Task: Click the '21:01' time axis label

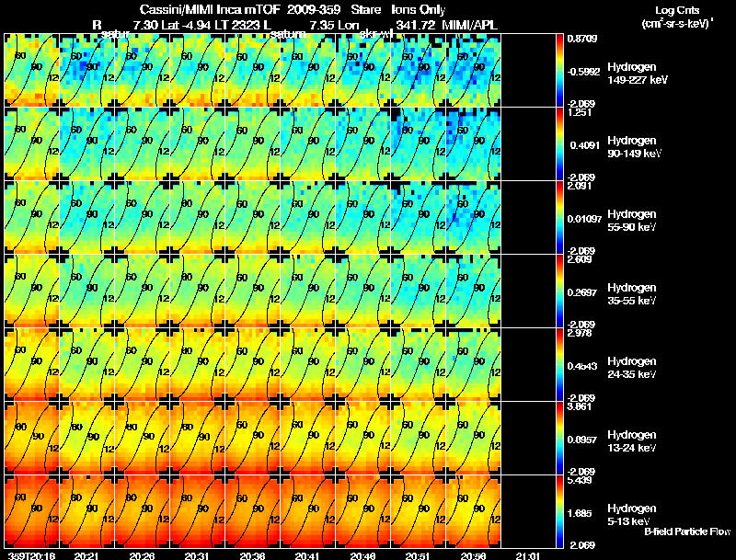Action: (x=528, y=555)
